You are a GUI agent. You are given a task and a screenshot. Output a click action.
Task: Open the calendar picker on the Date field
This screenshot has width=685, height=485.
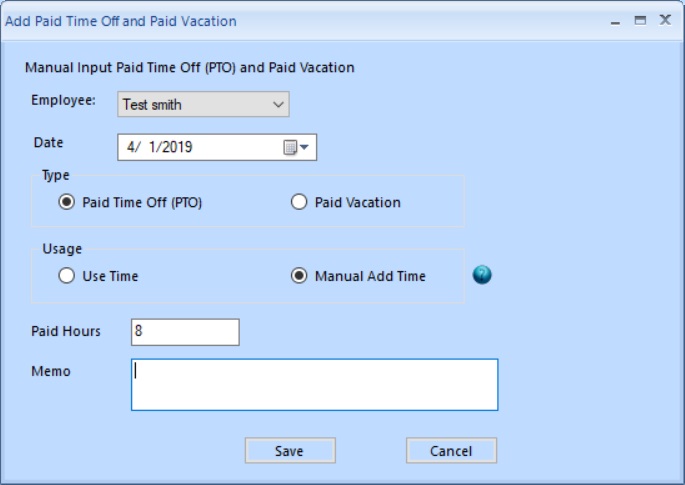(x=298, y=147)
